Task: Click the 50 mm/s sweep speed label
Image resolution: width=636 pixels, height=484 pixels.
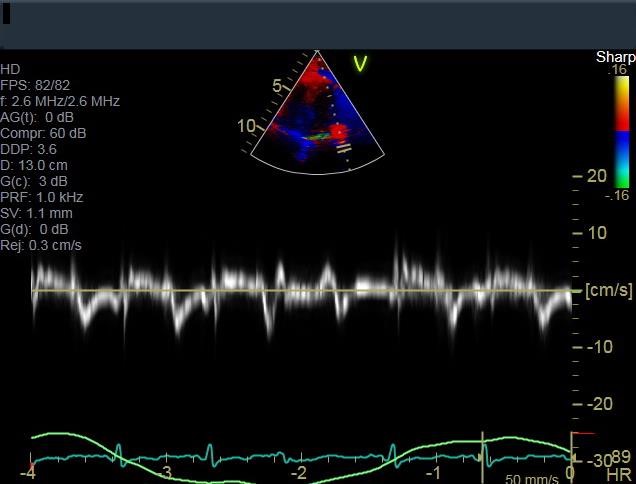Action: [531, 479]
